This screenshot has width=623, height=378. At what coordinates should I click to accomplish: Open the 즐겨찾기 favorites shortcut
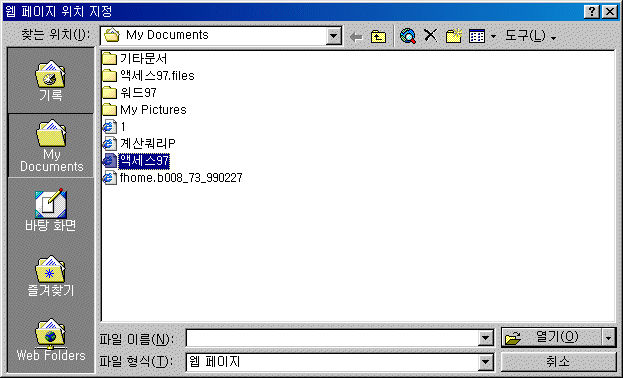click(x=50, y=276)
